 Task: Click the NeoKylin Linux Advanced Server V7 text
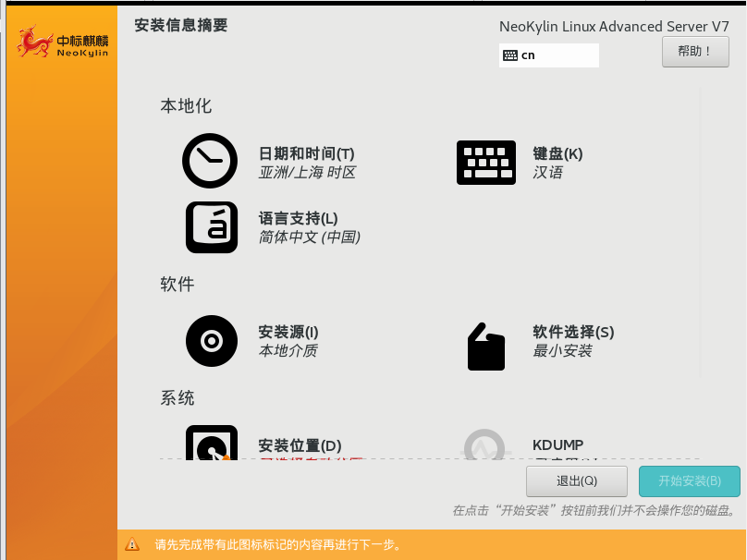[614, 27]
